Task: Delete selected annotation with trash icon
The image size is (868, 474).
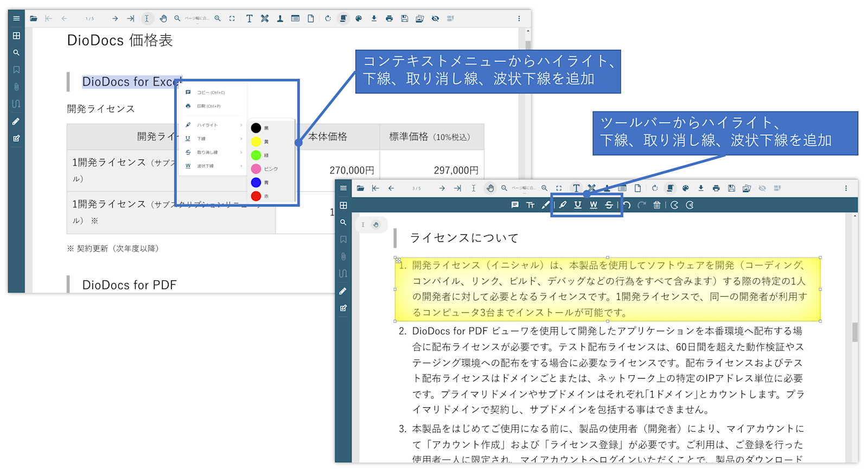Action: coord(657,205)
